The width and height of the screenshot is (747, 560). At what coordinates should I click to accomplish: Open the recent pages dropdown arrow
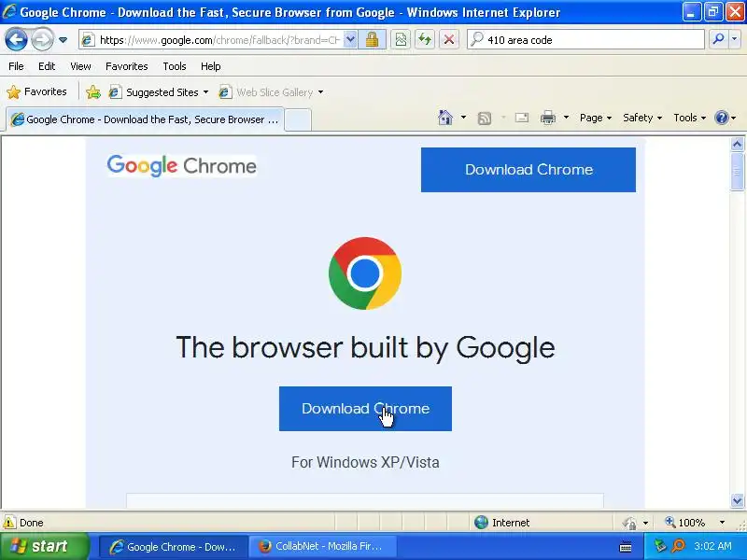pyautogui.click(x=63, y=40)
